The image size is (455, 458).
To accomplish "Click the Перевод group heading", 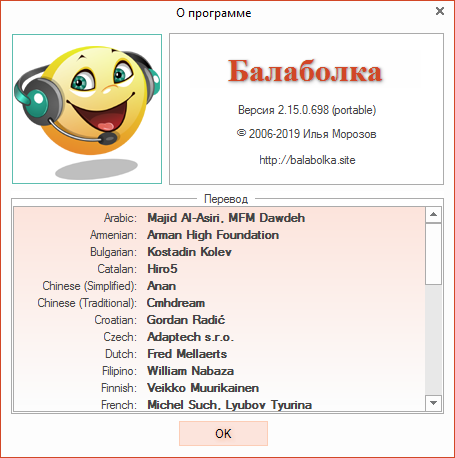I will [x=226, y=199].
